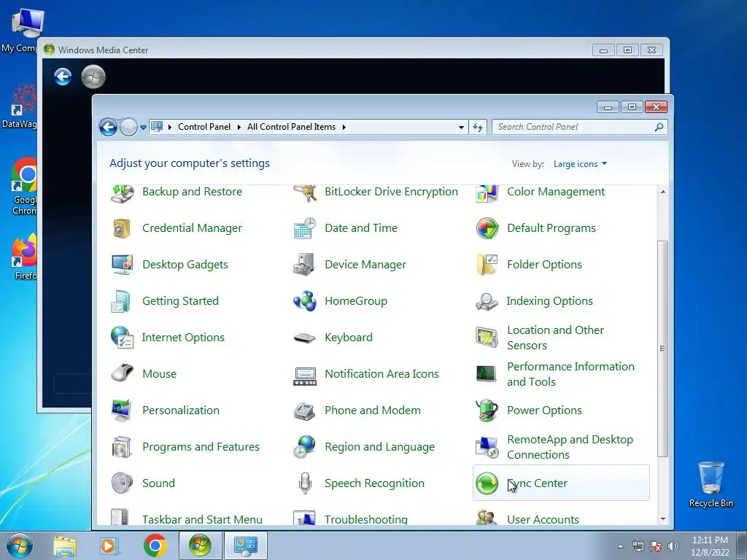Launch Windows Media Player from taskbar
The width and height of the screenshot is (747, 560).
(109, 545)
